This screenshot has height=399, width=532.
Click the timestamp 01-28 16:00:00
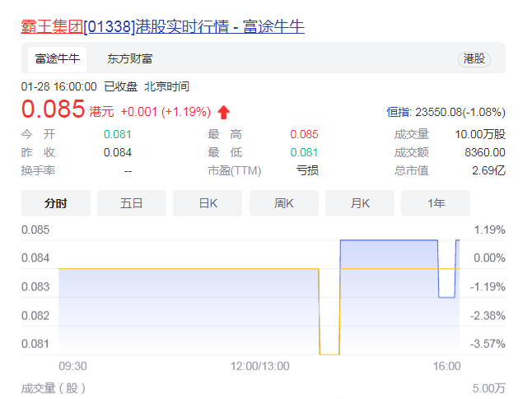coord(58,86)
